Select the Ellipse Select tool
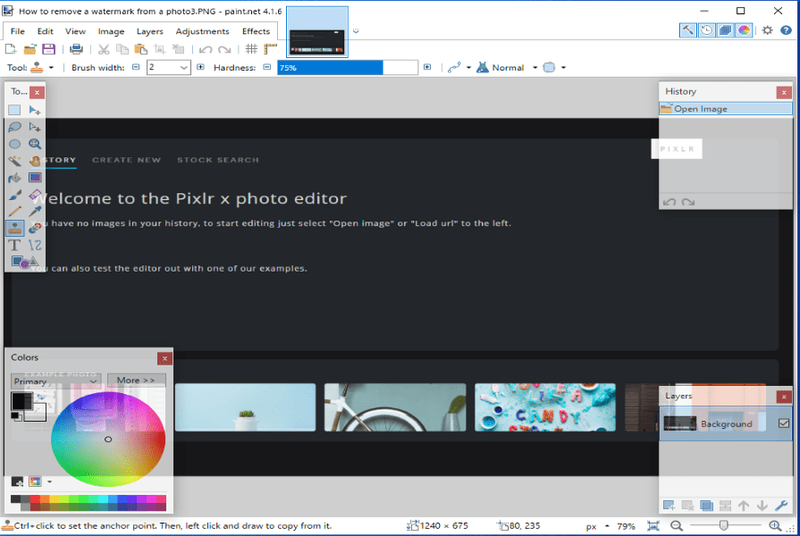This screenshot has height=536, width=800. click(14, 144)
